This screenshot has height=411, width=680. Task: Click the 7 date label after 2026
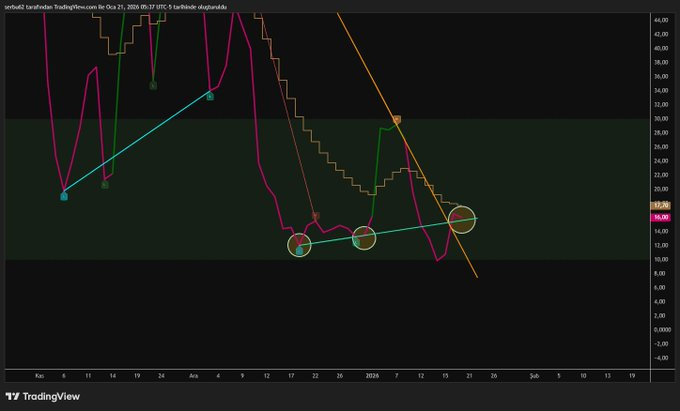pyautogui.click(x=396, y=376)
